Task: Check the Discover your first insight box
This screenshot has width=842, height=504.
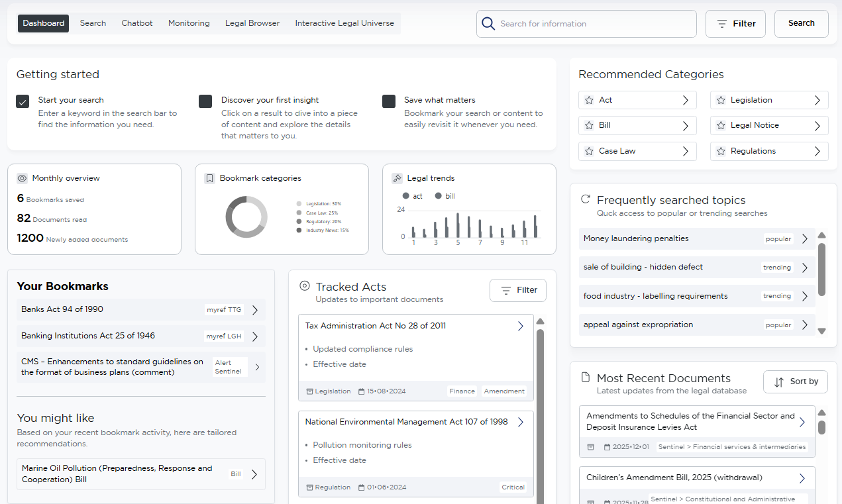Action: pyautogui.click(x=205, y=101)
